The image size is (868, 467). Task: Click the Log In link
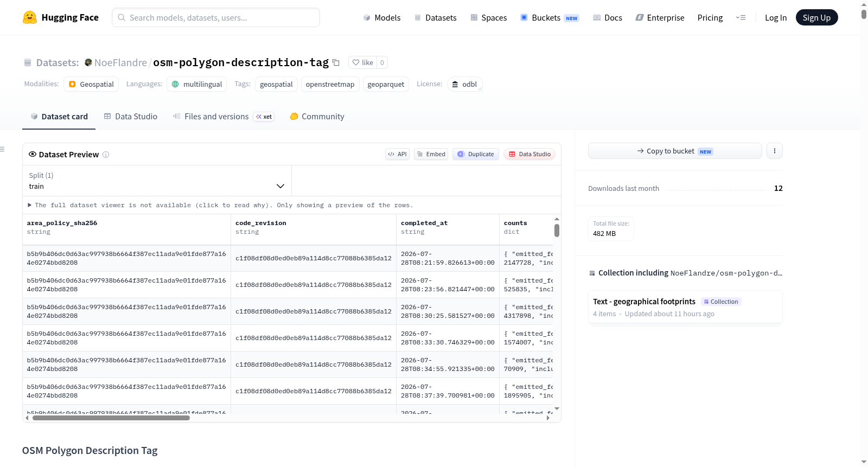point(776,17)
